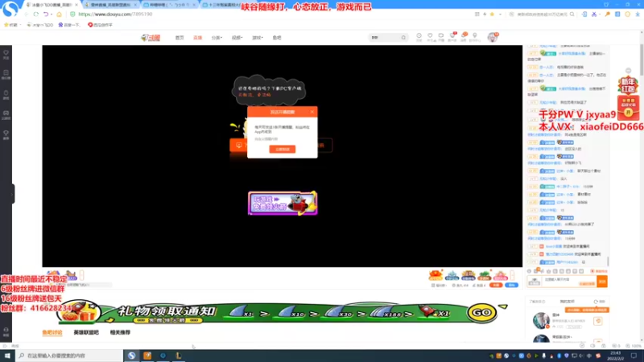Viewport: 644px width, 362px height.
Task: Open 鱼吧 nav item
Action: 277,38
